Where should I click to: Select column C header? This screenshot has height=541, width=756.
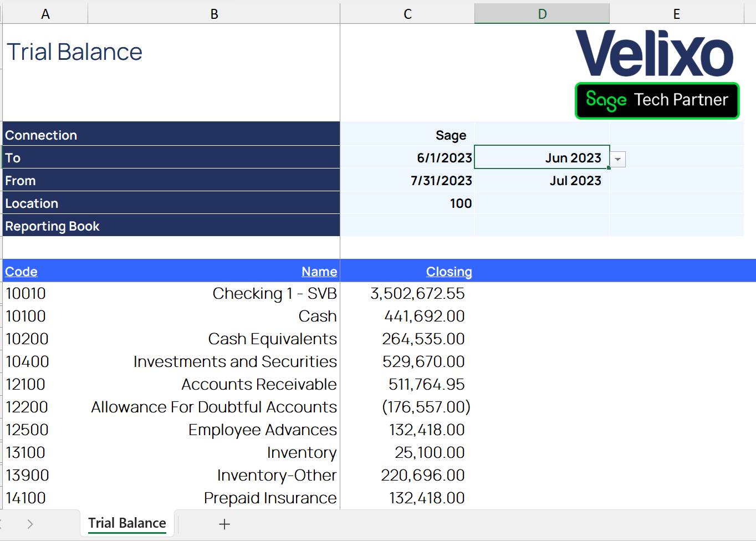(407, 14)
